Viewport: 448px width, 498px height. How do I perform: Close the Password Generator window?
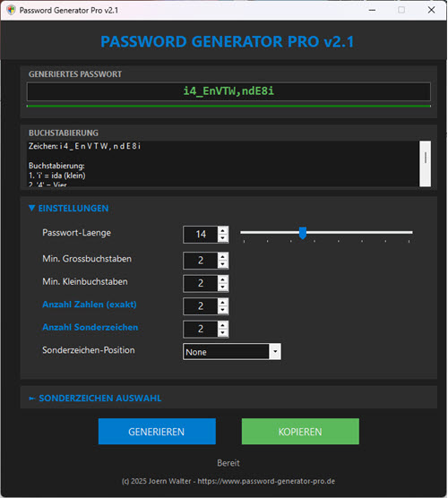coord(431,10)
